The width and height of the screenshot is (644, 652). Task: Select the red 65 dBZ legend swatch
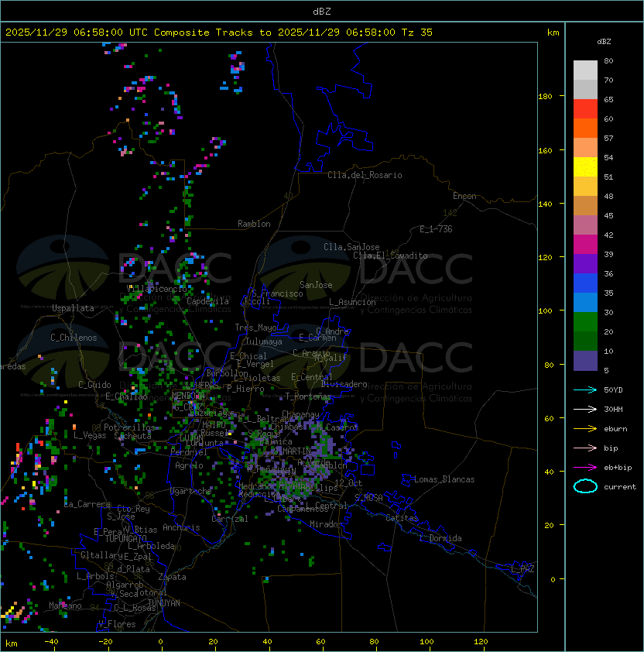pyautogui.click(x=585, y=108)
